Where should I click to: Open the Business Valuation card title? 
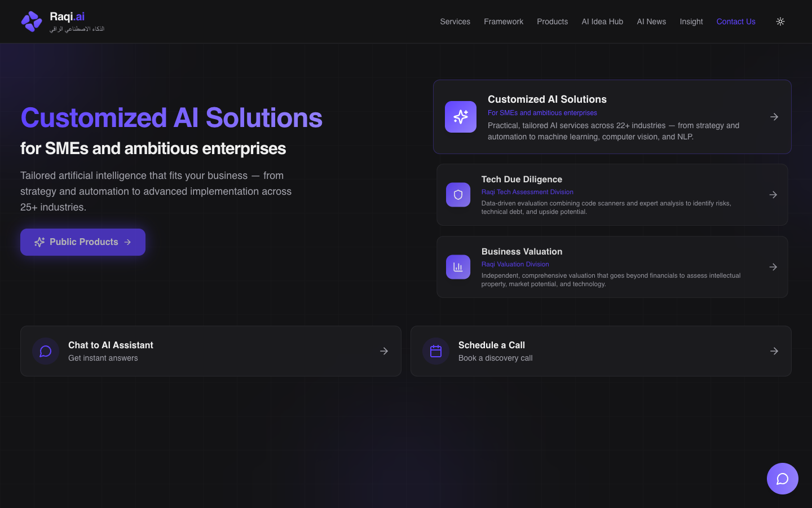click(x=522, y=252)
